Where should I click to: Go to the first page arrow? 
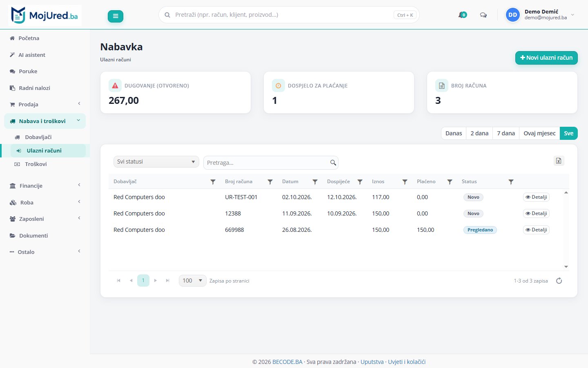(119, 280)
